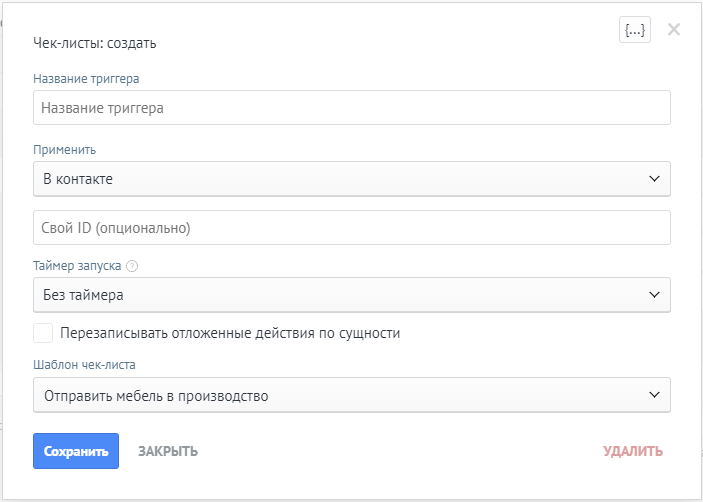Enable the Перезаписывать отложенные действия checkbox
The height and width of the screenshot is (502, 703).
tap(43, 333)
